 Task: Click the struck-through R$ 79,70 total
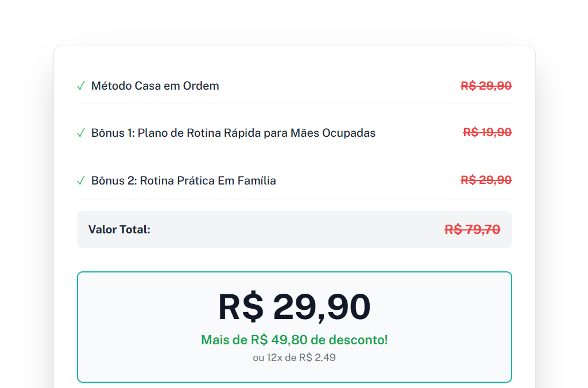point(472,229)
